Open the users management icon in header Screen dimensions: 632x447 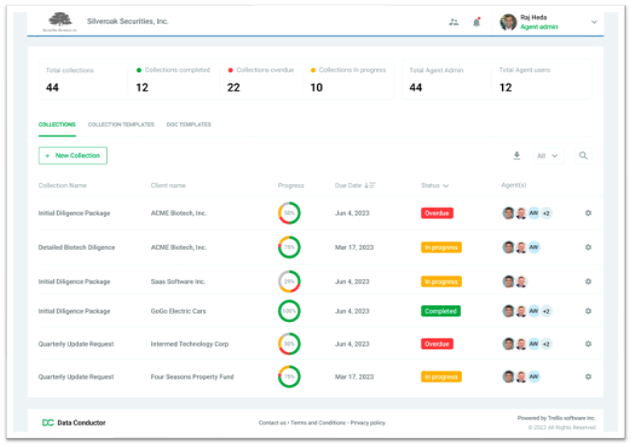click(x=454, y=22)
